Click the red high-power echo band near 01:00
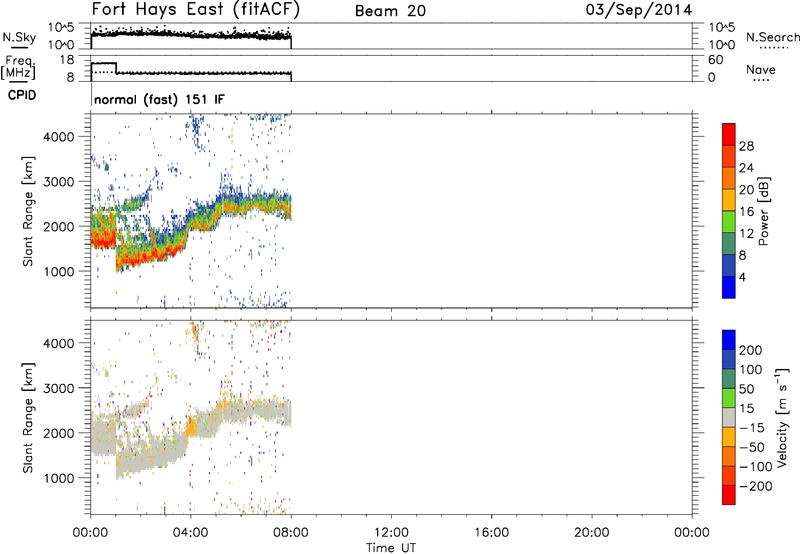The height and width of the screenshot is (554, 800). point(105,239)
